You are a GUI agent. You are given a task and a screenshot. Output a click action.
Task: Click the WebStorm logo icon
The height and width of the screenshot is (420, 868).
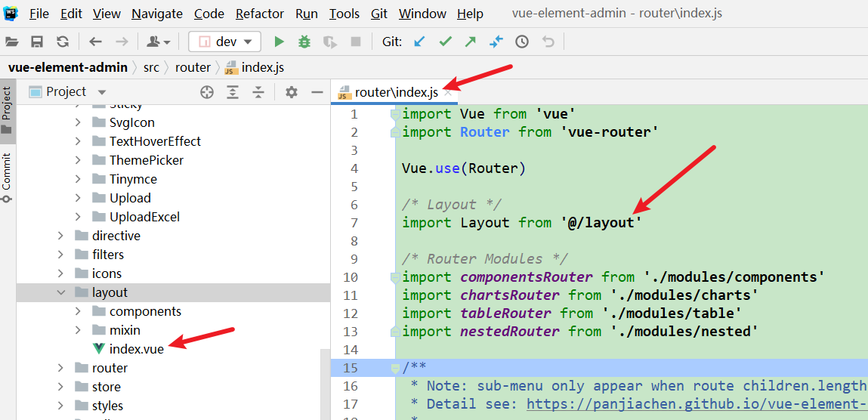pyautogui.click(x=11, y=13)
